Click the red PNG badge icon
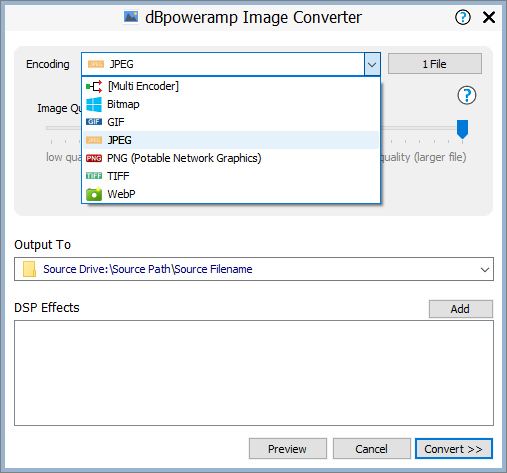The width and height of the screenshot is (507, 473). [94, 158]
